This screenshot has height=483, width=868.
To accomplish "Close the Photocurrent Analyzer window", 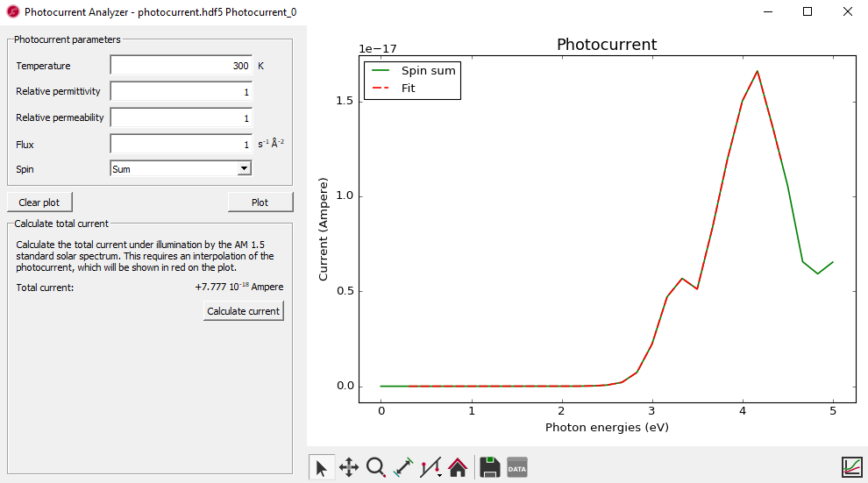I will (848, 11).
